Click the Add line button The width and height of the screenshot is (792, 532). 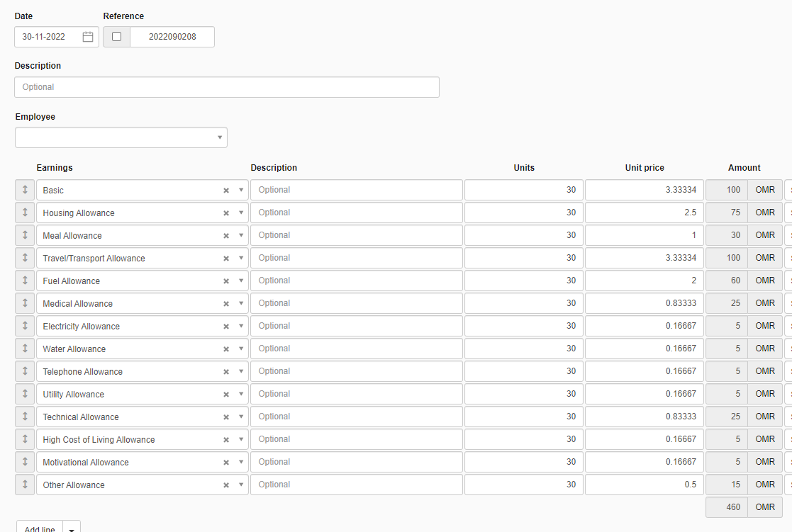(x=40, y=526)
